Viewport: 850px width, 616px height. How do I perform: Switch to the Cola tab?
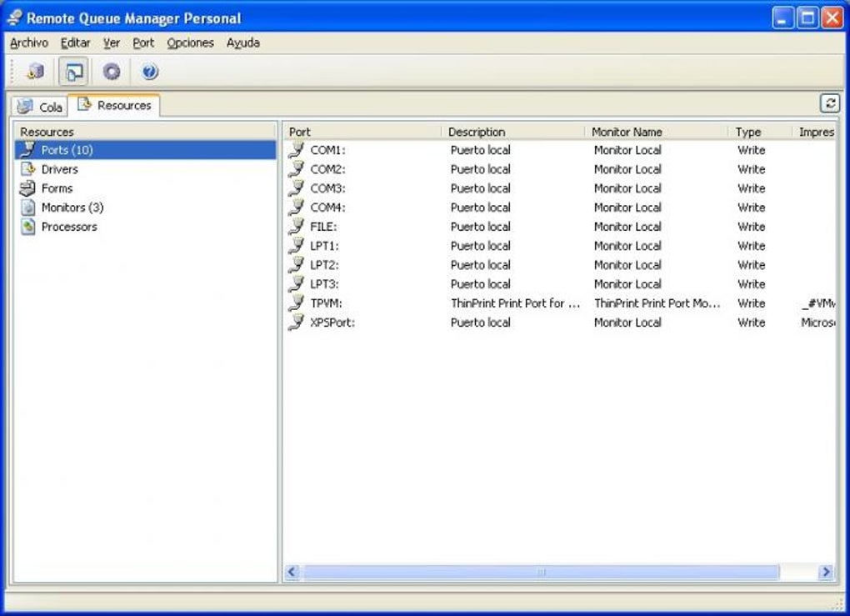click(x=42, y=107)
